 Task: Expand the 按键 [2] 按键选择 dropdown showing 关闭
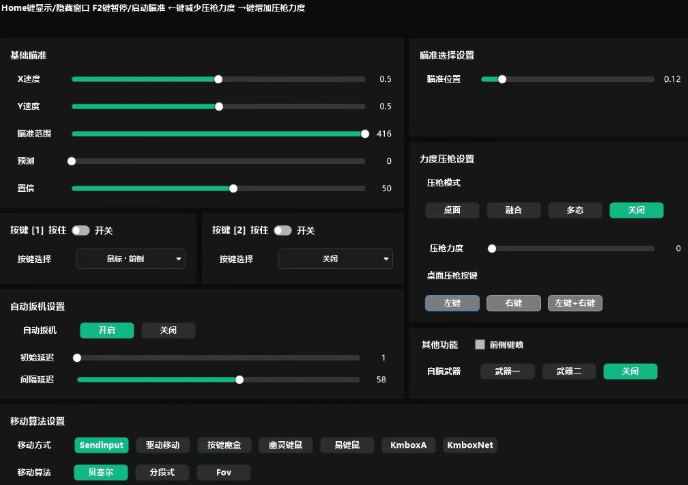(x=335, y=259)
